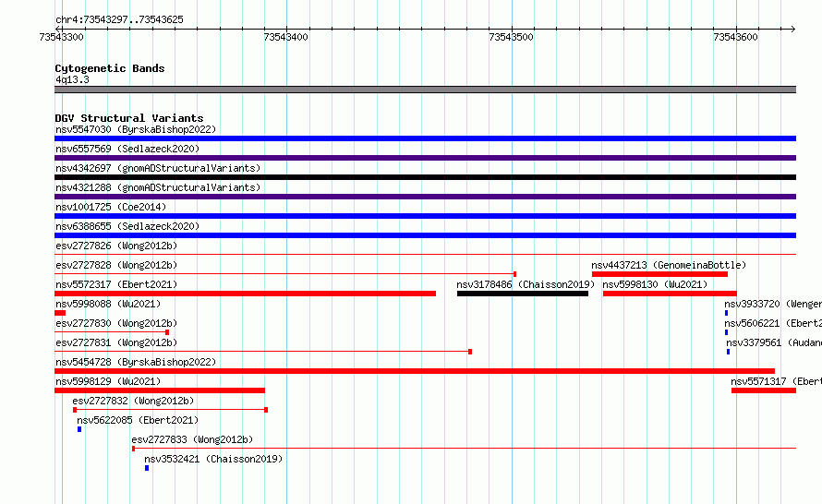Viewport: 822px width, 504px height.
Task: Select the nsv5572317 (Ebert2021) red bar
Action: (x=245, y=294)
